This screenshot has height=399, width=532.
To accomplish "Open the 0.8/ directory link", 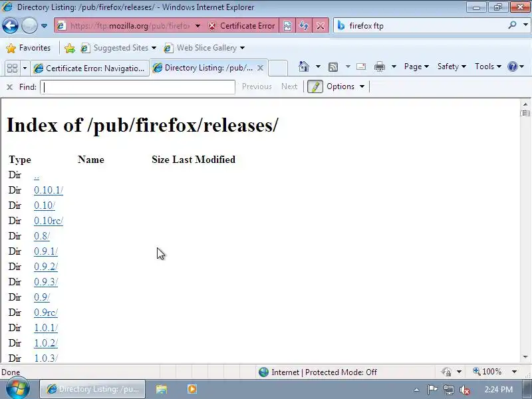I will [42, 236].
